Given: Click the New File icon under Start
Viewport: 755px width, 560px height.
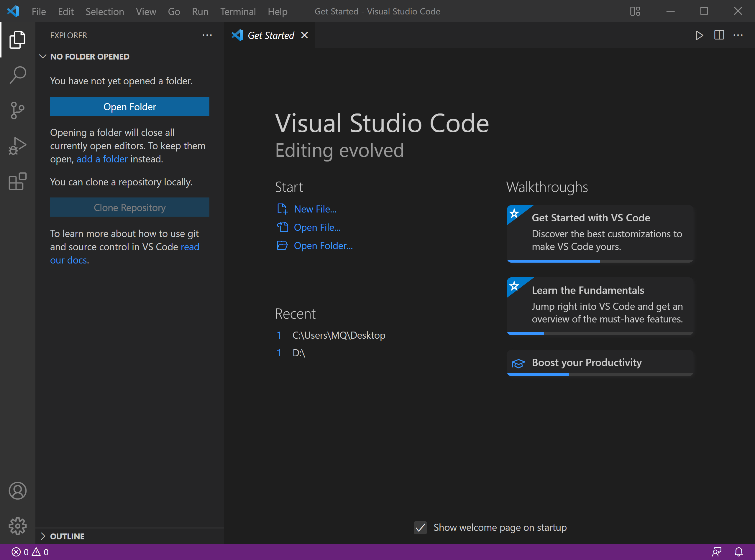Looking at the screenshot, I should [x=282, y=209].
